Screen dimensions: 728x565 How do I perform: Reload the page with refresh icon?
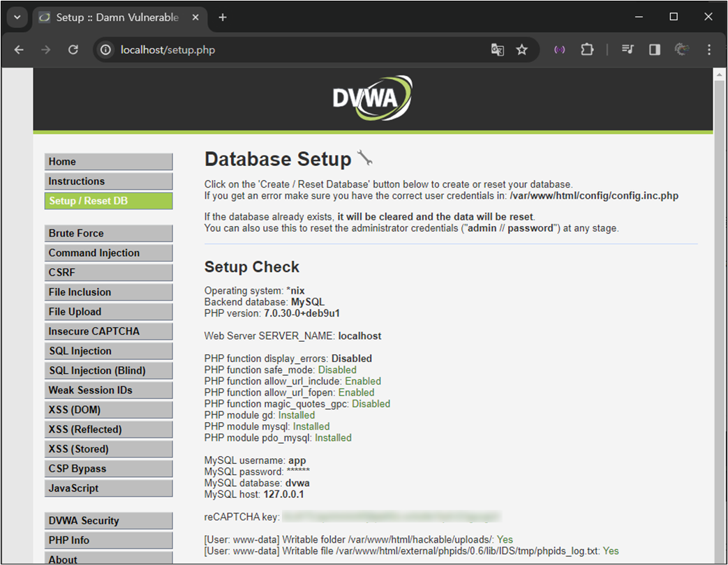[73, 50]
